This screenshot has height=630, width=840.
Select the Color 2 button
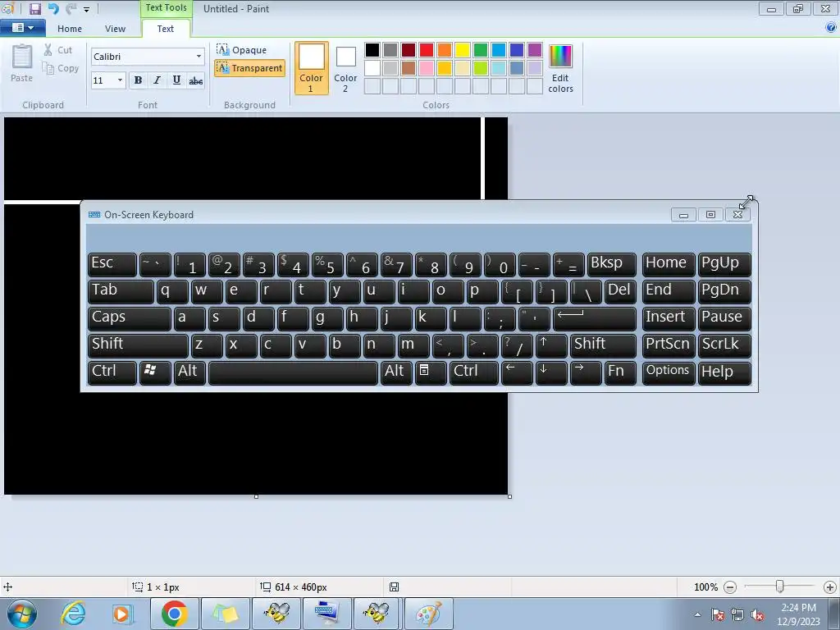point(345,70)
